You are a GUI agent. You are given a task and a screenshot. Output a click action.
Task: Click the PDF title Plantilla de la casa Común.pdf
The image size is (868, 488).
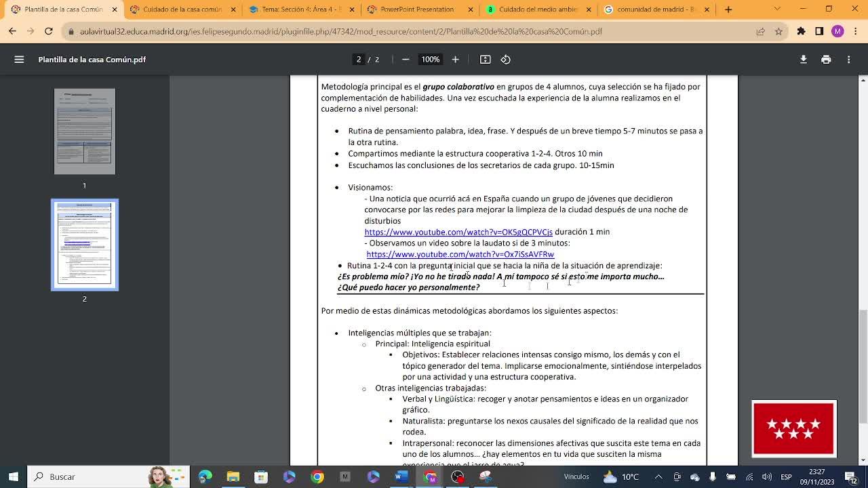[92, 60]
